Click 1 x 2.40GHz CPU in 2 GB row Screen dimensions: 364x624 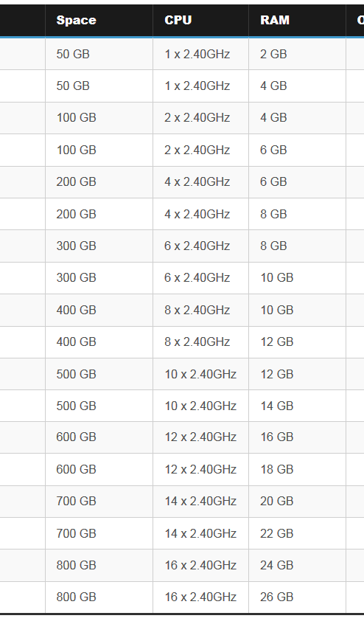200,54
